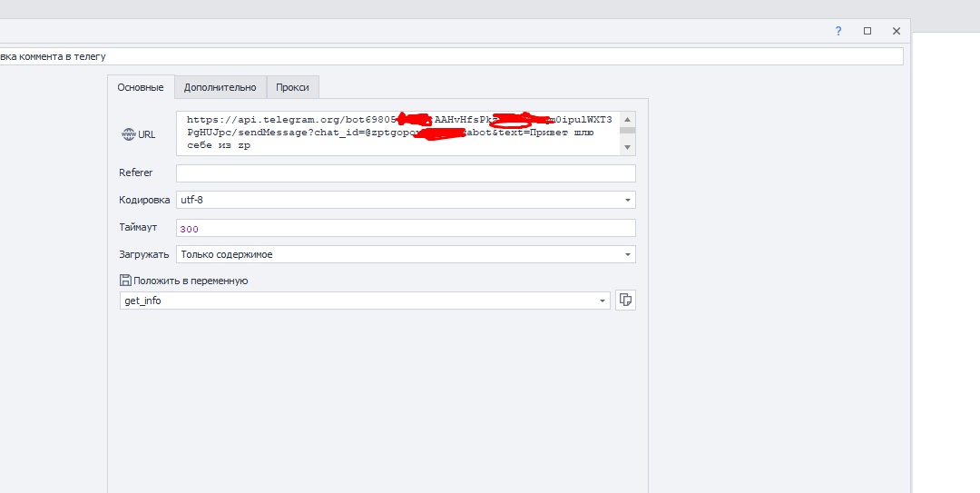Click the www globe icon beside URL
Screen dimensions: 980x493
click(128, 133)
